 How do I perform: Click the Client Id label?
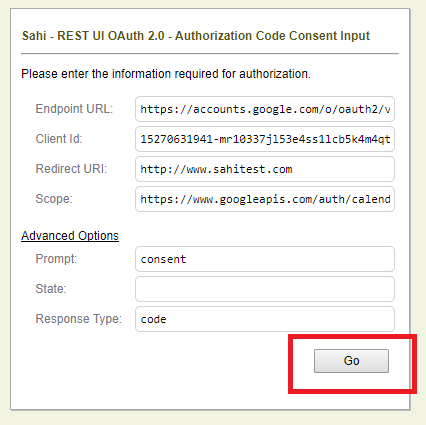coord(59,139)
